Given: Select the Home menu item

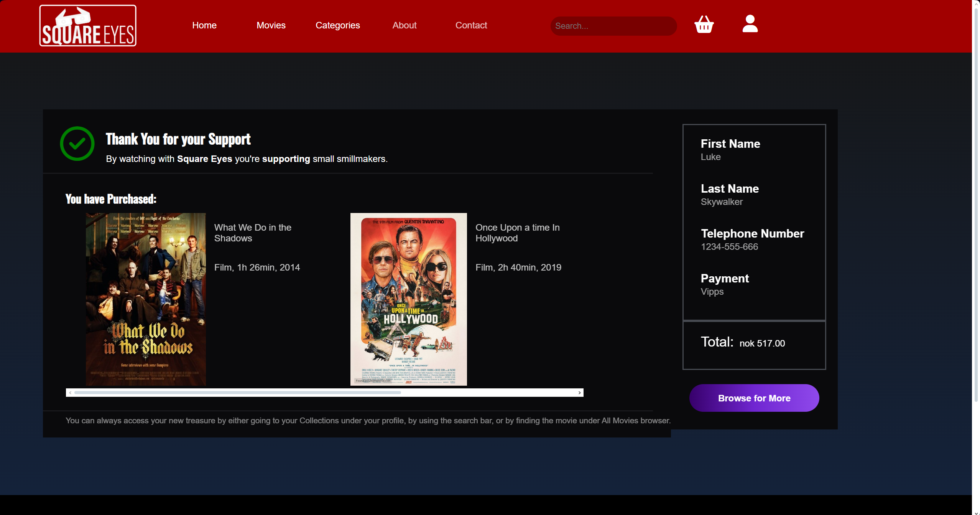Looking at the screenshot, I should click(204, 25).
